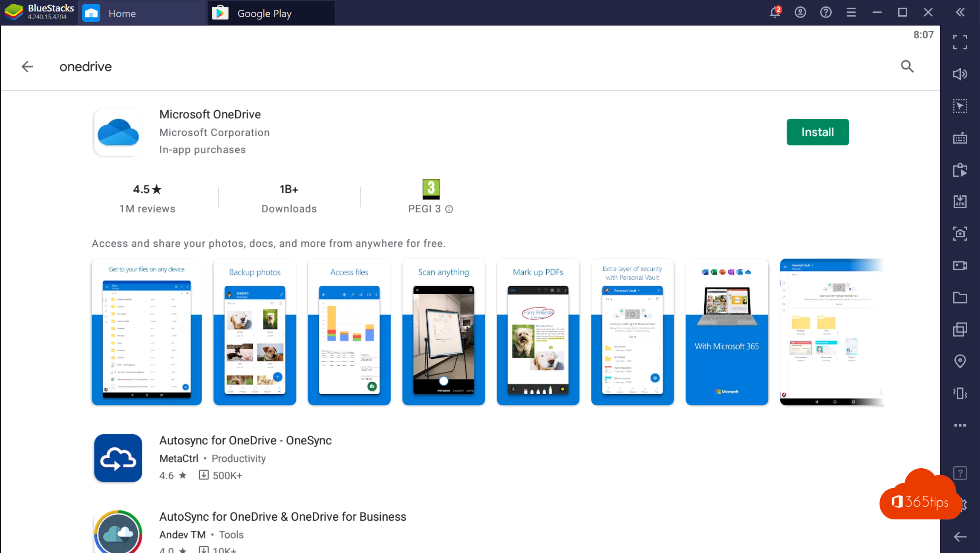
Task: Click the back arrow navigation icon
Action: pos(28,66)
